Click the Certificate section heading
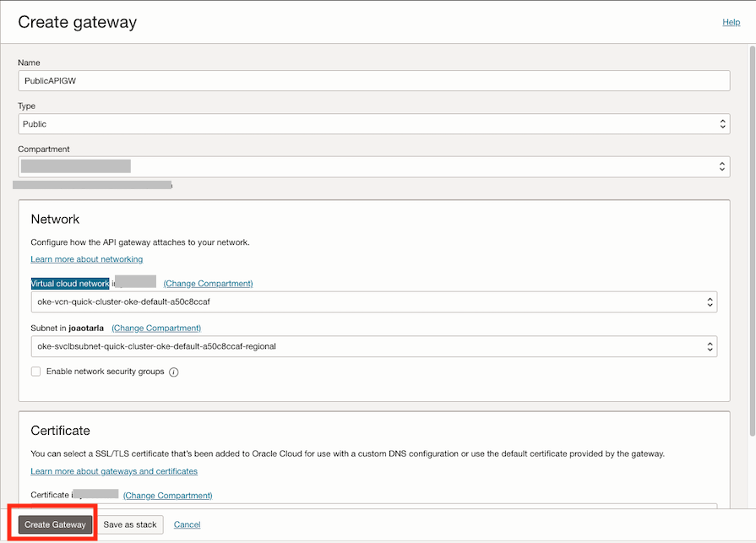 [60, 431]
